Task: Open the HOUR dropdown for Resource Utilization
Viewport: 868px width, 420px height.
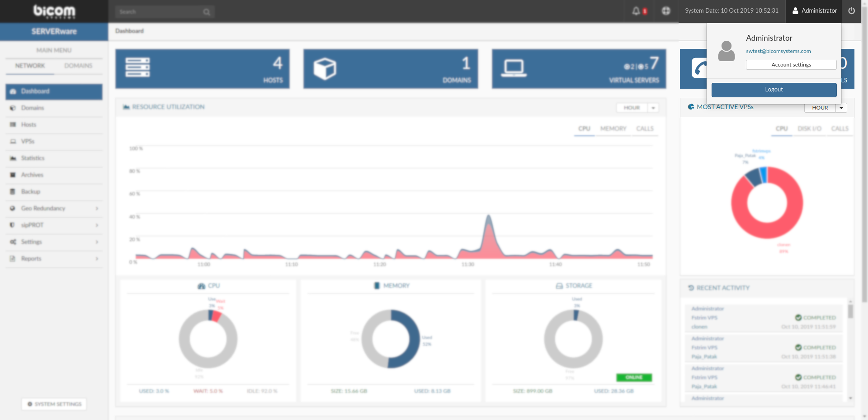Action: [x=653, y=108]
